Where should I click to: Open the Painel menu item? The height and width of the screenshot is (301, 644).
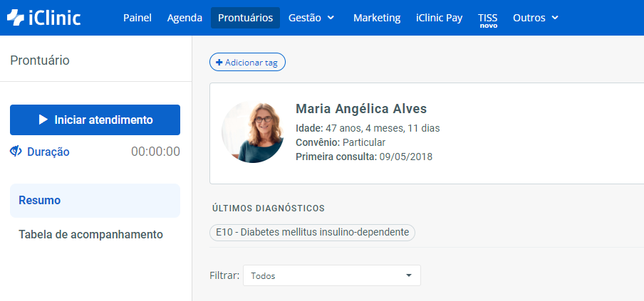137,18
